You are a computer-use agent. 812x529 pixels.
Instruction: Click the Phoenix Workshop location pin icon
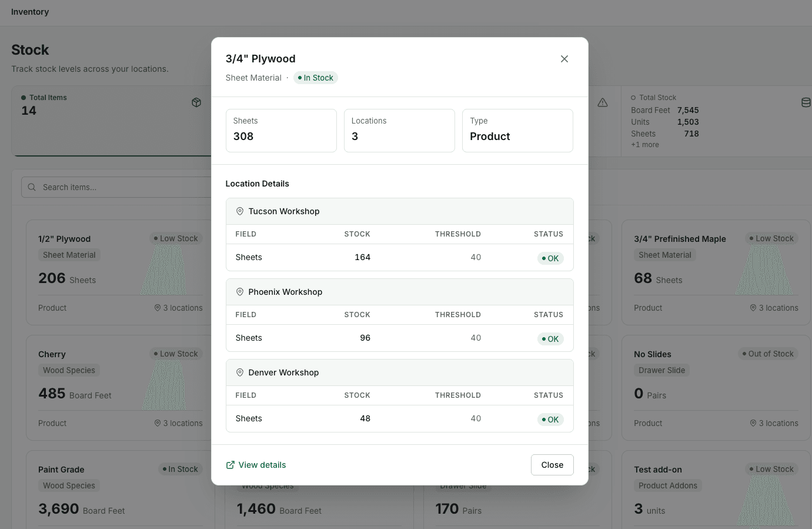240,292
